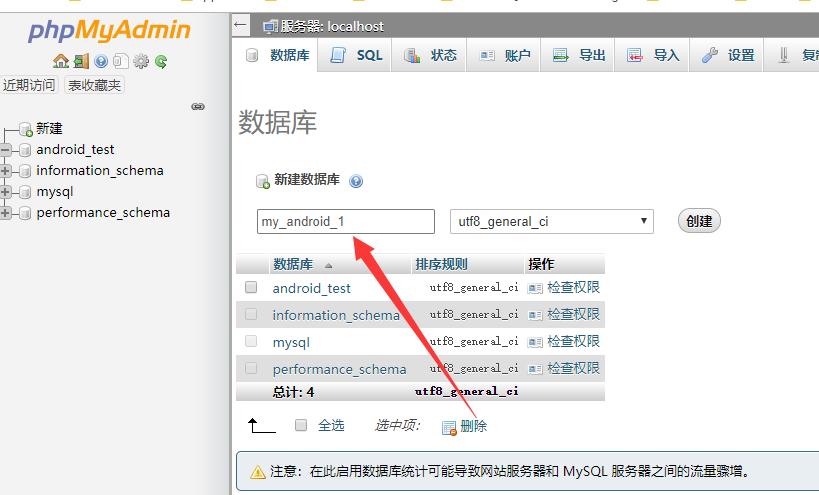Expand the performance_schema tree node
The height and width of the screenshot is (495, 819).
pos(5,213)
